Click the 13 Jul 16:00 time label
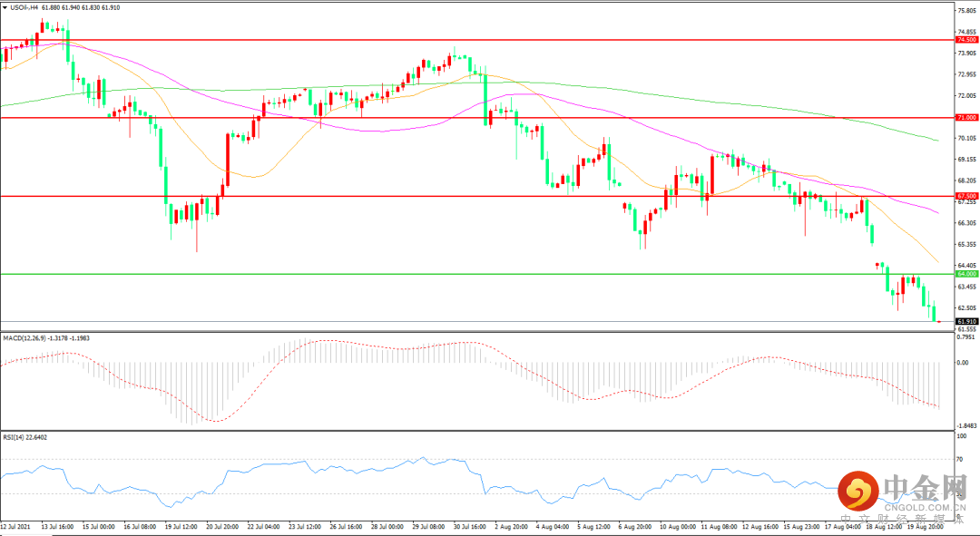 click(x=57, y=527)
